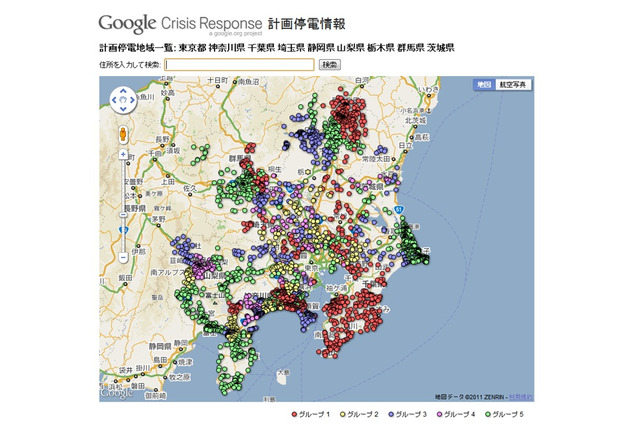Open the 埼玉県 outage area link
This screenshot has height=426, width=640.
click(x=291, y=48)
